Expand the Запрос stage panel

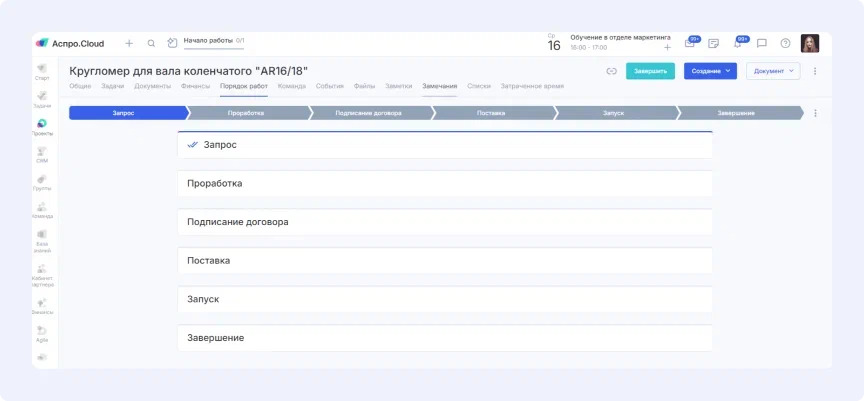(445, 145)
